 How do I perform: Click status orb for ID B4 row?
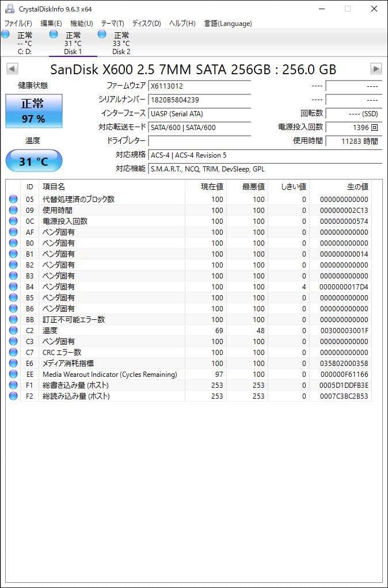click(x=13, y=287)
